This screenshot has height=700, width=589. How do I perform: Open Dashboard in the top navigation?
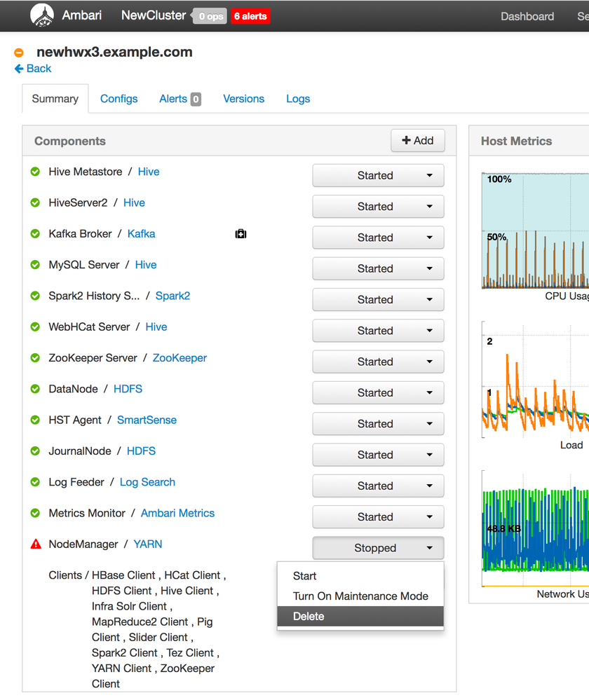[x=527, y=17]
